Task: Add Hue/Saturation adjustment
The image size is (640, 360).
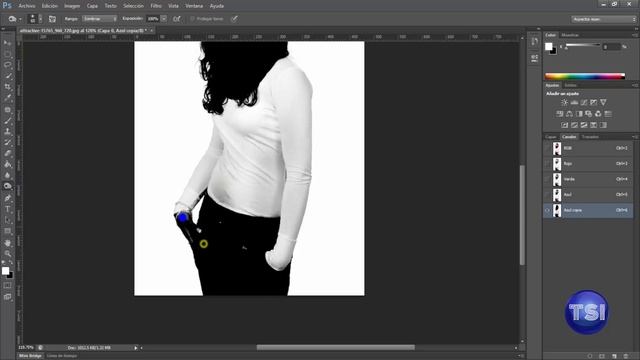Action: 560,114
